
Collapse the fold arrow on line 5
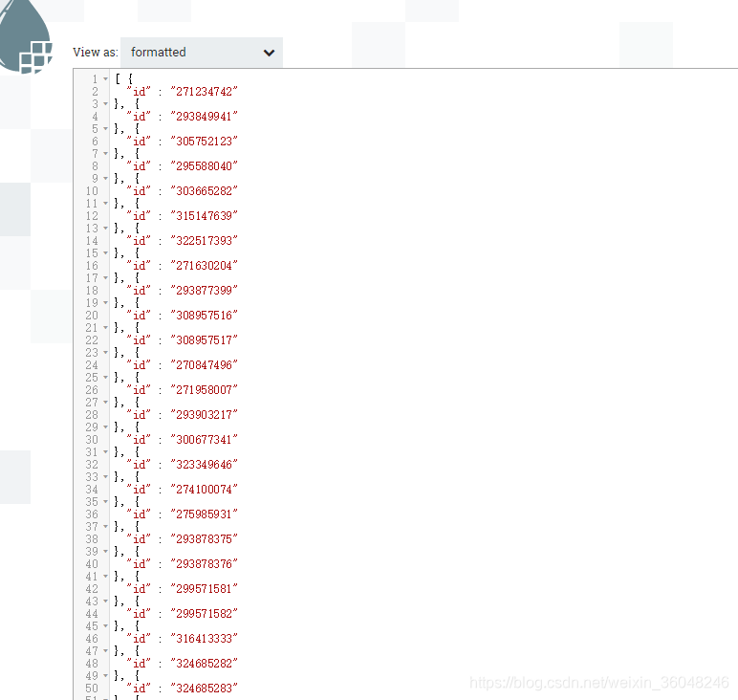point(105,128)
